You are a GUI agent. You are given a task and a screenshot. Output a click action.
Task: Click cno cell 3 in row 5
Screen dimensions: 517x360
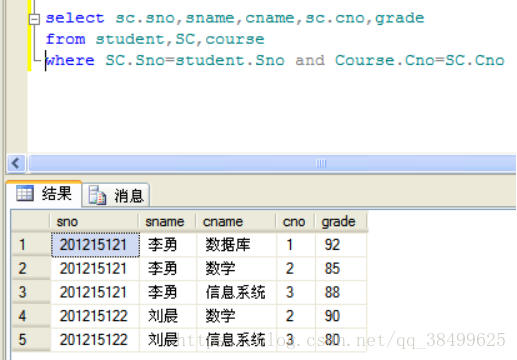(296, 339)
